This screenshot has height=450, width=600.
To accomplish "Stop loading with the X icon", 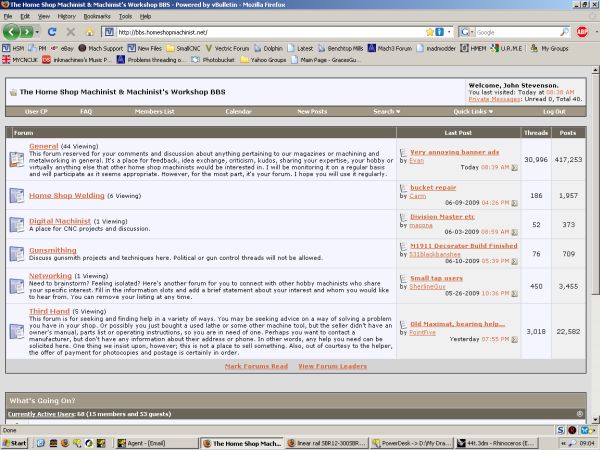I will tap(71, 32).
